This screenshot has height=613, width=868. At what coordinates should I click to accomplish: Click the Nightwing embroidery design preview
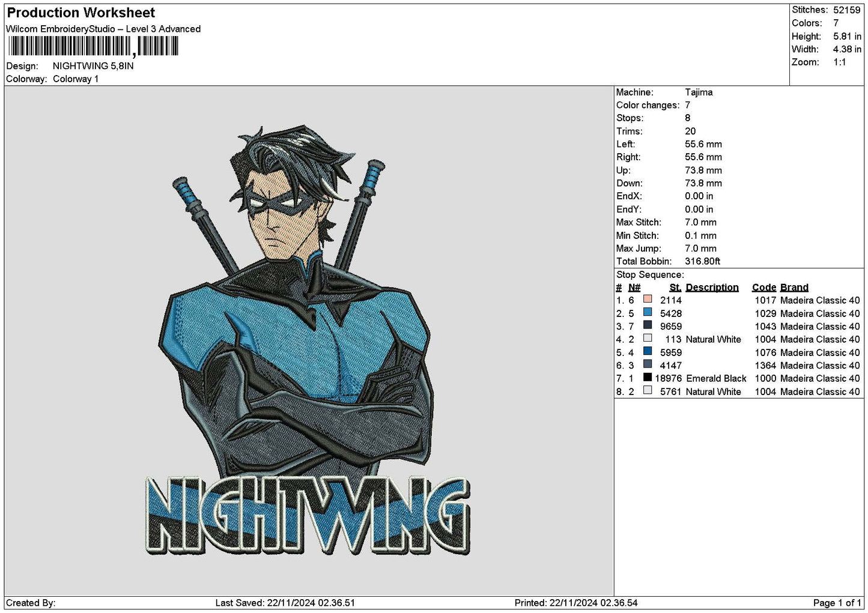(308, 340)
